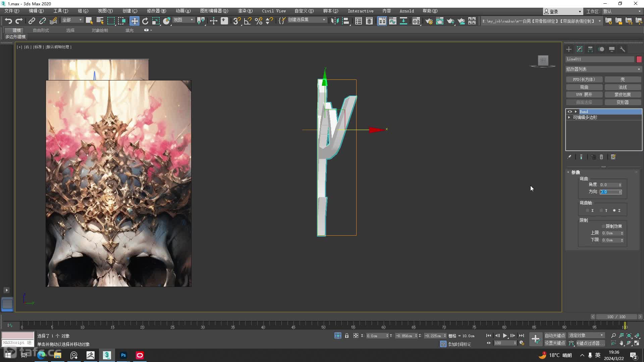
Task: Click the Zoom Extents icon
Action: (x=629, y=336)
